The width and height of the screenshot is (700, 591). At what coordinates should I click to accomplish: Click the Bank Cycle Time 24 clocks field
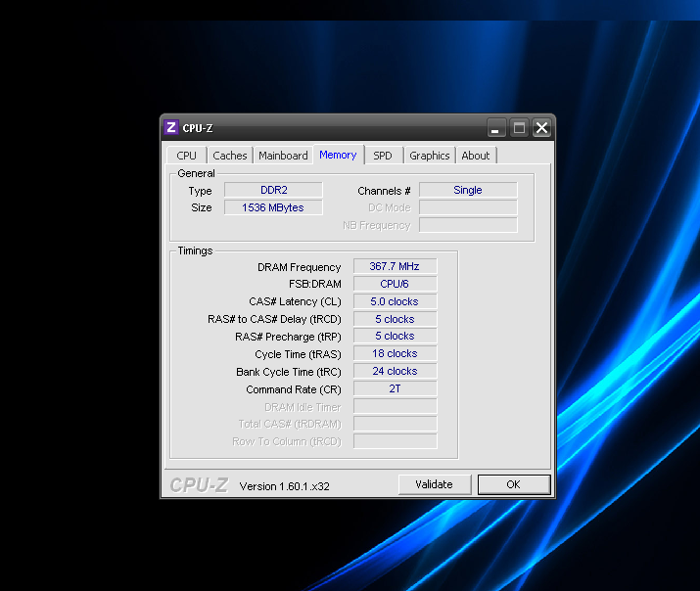click(x=395, y=371)
